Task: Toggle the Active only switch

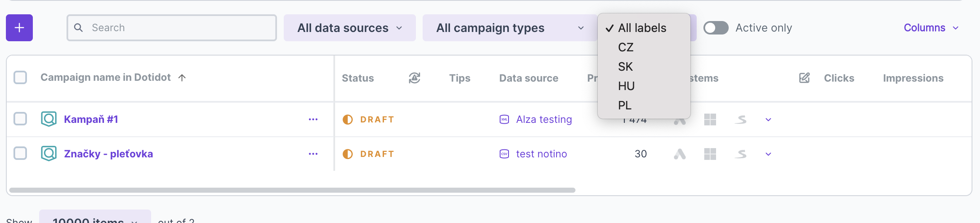Action: [716, 28]
